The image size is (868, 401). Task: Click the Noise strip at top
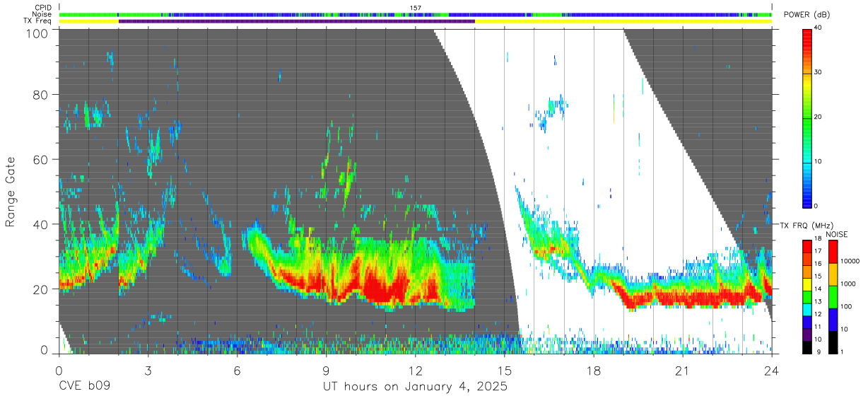(x=416, y=14)
